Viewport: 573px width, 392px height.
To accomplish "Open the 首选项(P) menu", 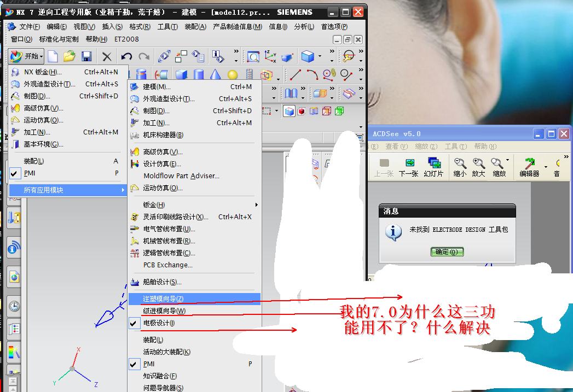I will 334,27.
